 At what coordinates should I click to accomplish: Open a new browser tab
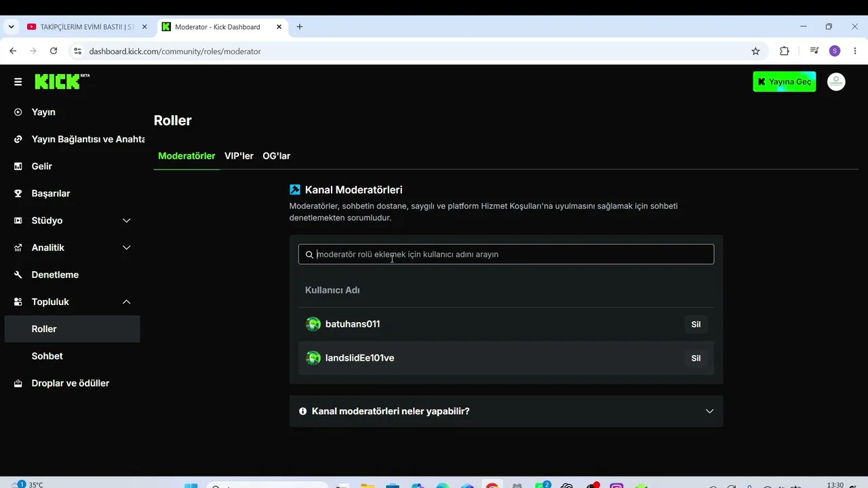coord(300,26)
